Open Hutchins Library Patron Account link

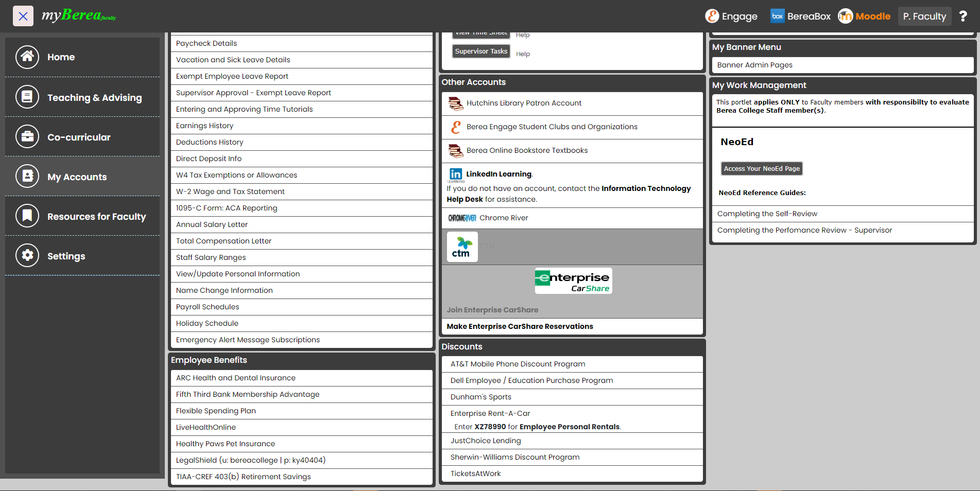[524, 103]
